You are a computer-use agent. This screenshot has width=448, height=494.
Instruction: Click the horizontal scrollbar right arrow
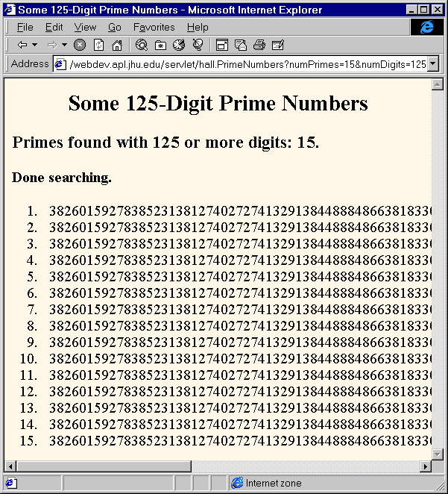coord(426,466)
